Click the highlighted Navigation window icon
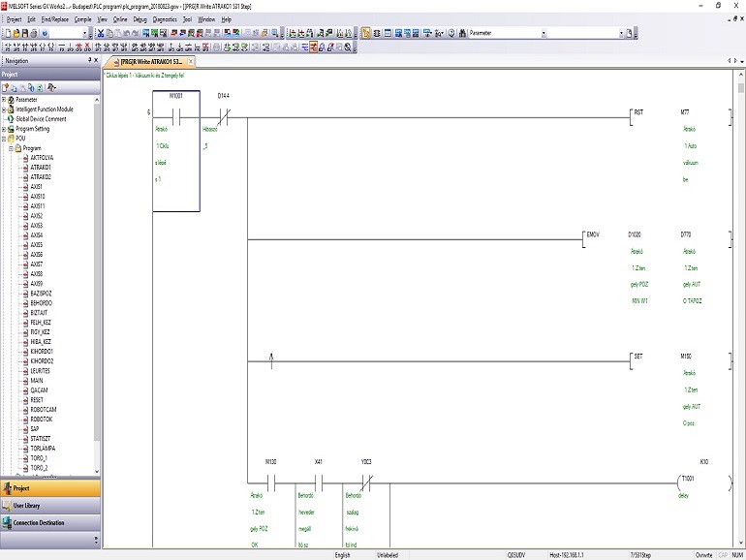The image size is (746, 560). [366, 33]
